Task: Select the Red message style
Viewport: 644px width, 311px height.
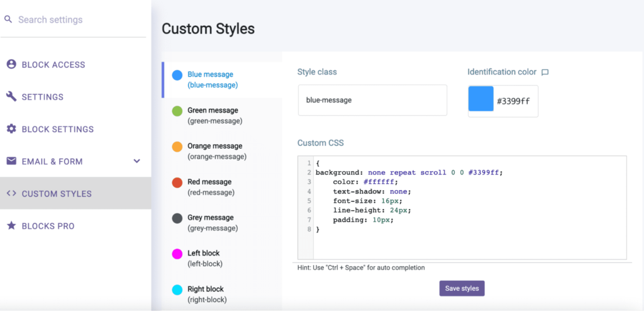Action: click(222, 187)
